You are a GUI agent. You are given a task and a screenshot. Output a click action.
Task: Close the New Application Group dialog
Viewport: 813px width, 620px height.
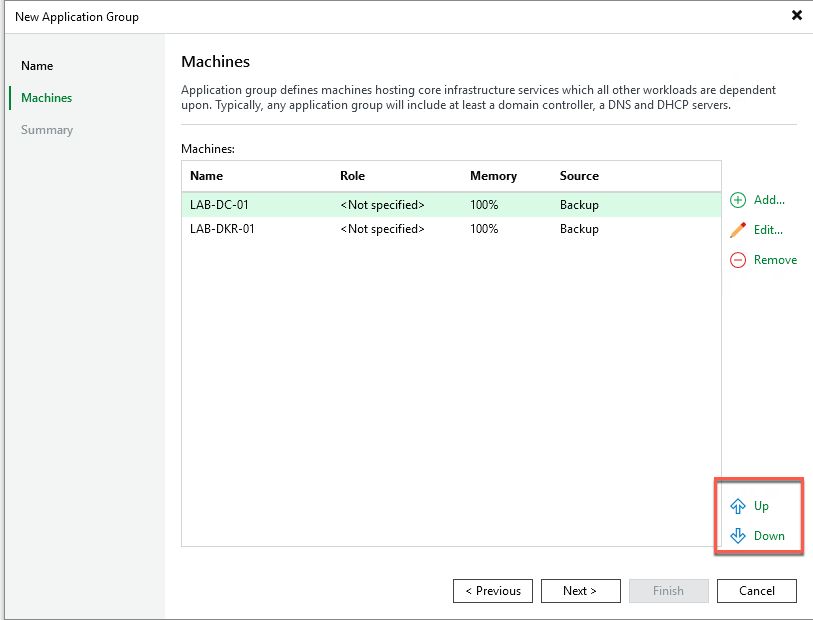(x=797, y=16)
